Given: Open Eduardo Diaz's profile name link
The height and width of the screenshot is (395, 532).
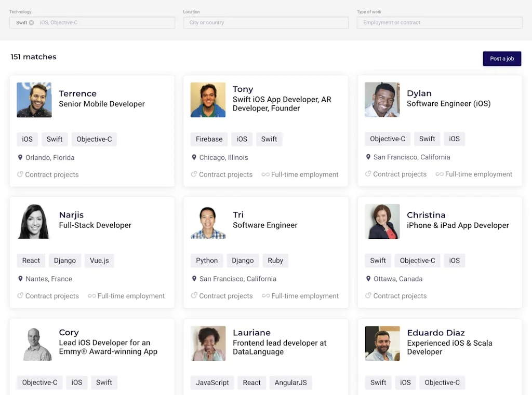Looking at the screenshot, I should pos(435,333).
